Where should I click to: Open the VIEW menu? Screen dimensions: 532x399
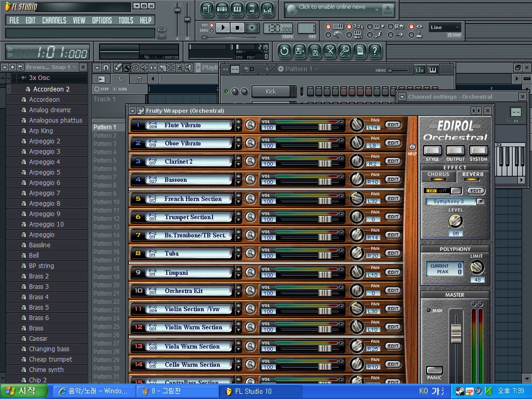point(79,20)
